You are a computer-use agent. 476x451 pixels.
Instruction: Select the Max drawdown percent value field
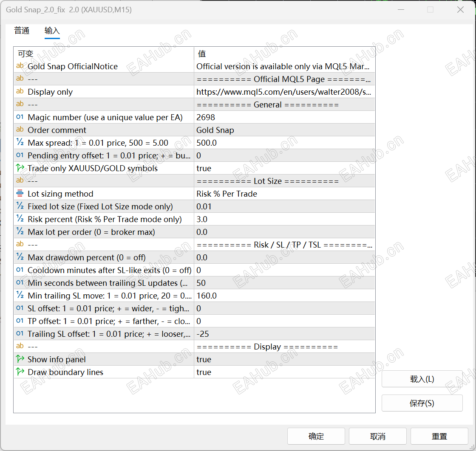pyautogui.click(x=284, y=257)
